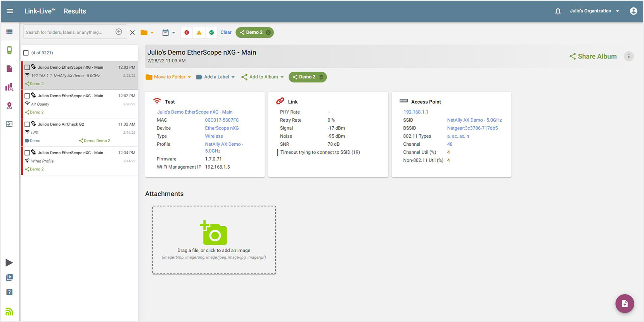Click the Timeout trying to connect message
This screenshot has width=644, height=322.
coord(320,152)
